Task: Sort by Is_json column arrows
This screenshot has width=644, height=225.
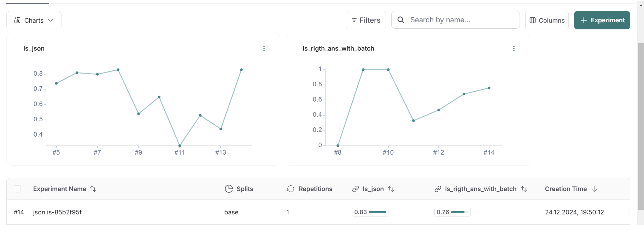Action: coord(391,189)
